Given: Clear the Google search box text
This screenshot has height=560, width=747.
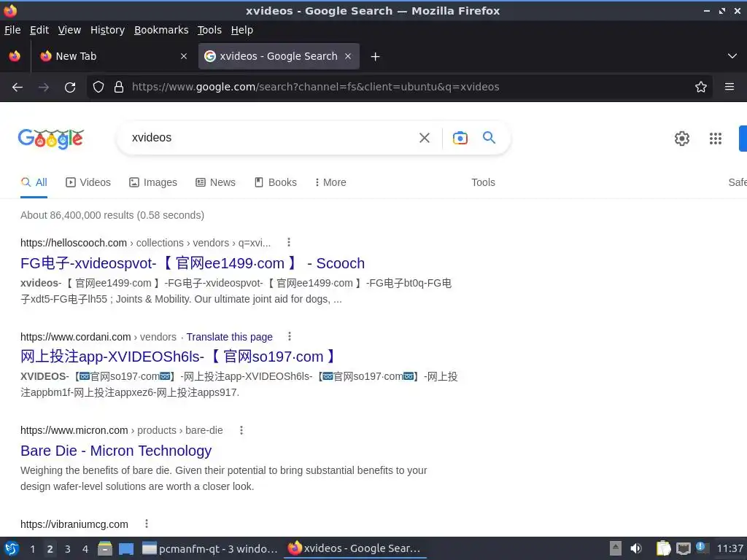Looking at the screenshot, I should coord(425,138).
